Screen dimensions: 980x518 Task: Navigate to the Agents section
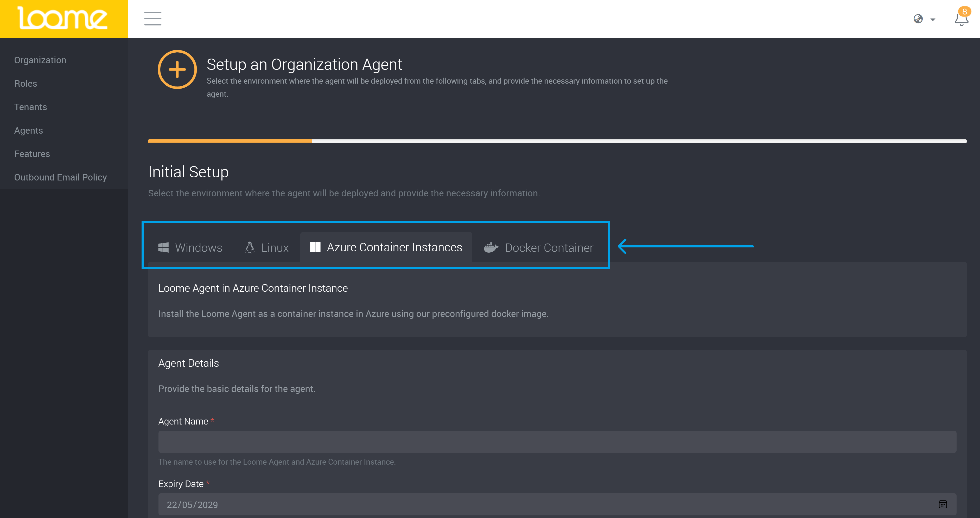[x=29, y=130]
